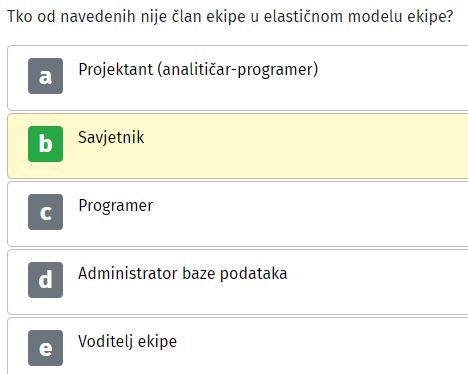The height and width of the screenshot is (374, 468).
Task: Click the word "Administrator" in the fourth option
Action: 128,274
